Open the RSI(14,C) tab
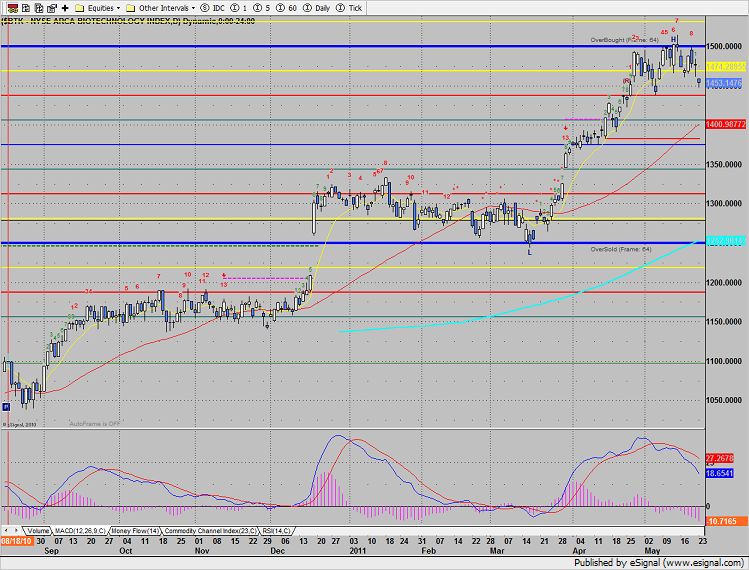 (276, 531)
